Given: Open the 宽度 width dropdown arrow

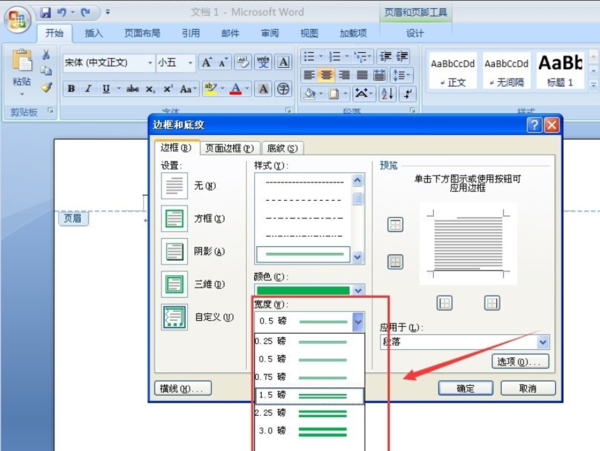Looking at the screenshot, I should [x=358, y=321].
